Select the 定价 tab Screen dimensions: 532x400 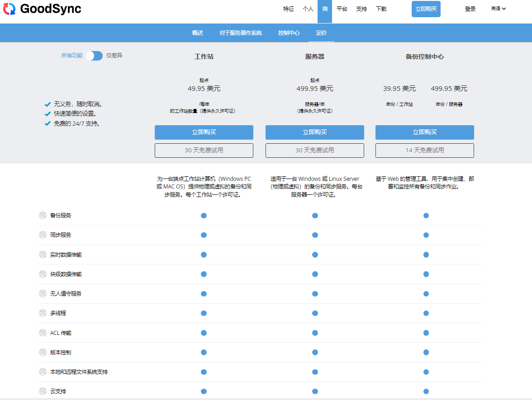321,33
